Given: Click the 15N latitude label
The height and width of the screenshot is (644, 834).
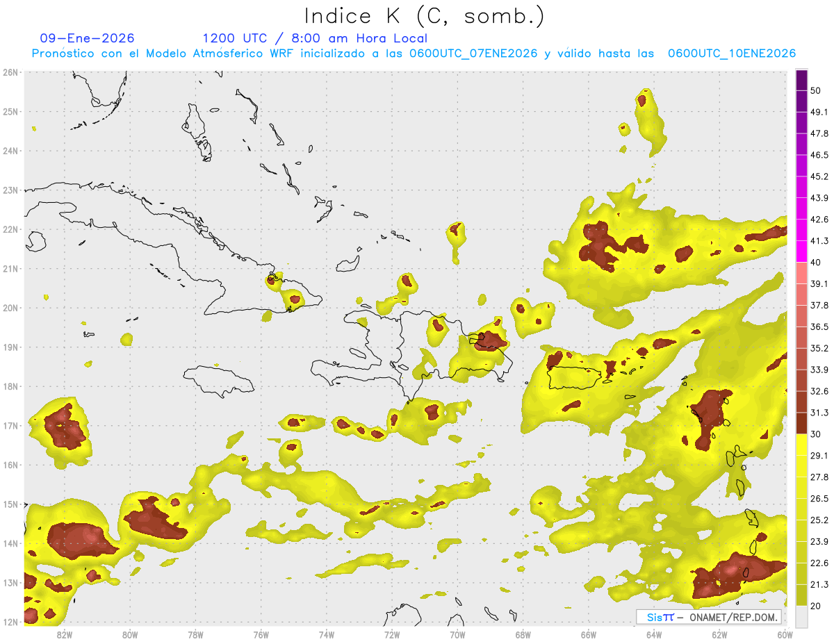Looking at the screenshot, I should click(x=10, y=504).
